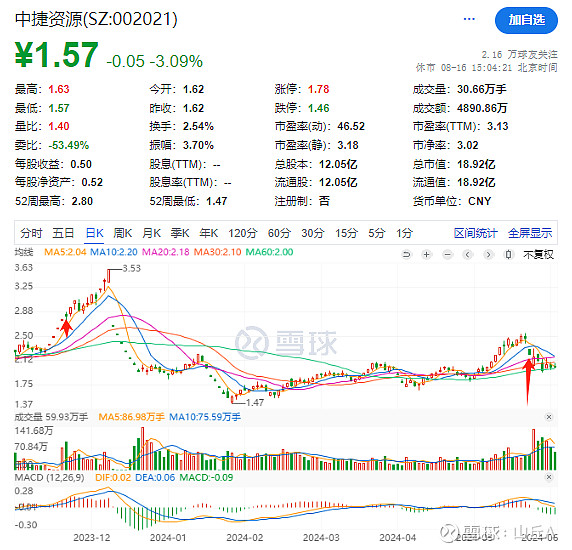Click 全屏显示 fullscreen display link

(x=530, y=233)
